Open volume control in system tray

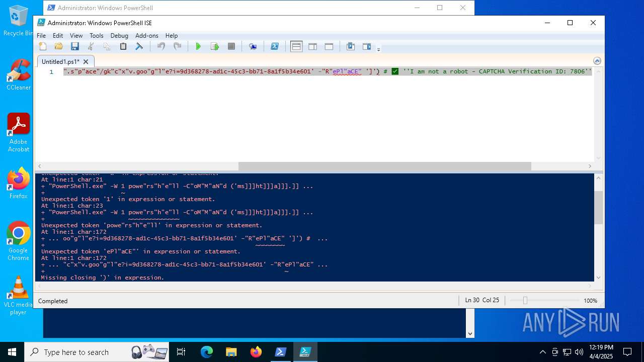click(579, 352)
